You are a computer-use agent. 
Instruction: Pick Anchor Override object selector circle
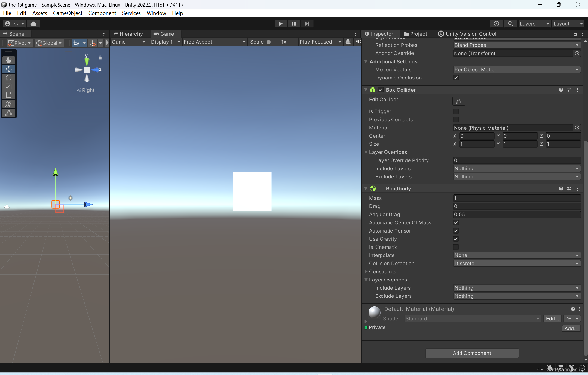[x=577, y=53]
